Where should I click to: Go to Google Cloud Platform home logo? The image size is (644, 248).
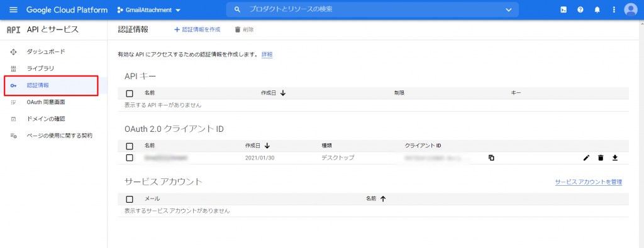[x=67, y=10]
